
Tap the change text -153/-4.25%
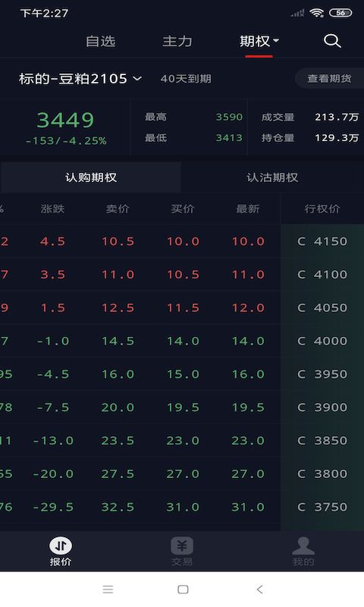click(x=66, y=140)
